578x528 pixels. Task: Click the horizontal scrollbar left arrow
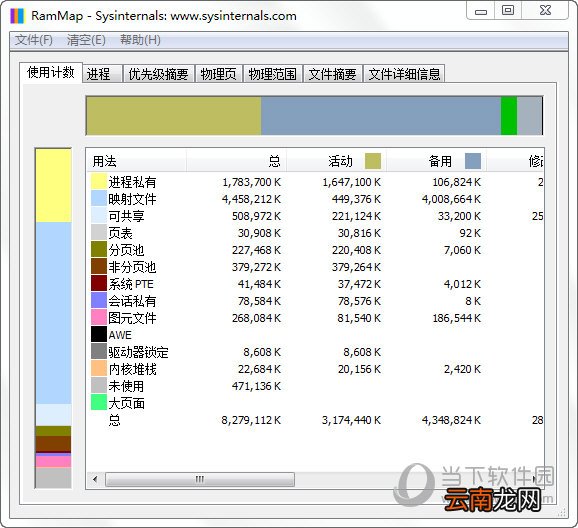(95, 479)
